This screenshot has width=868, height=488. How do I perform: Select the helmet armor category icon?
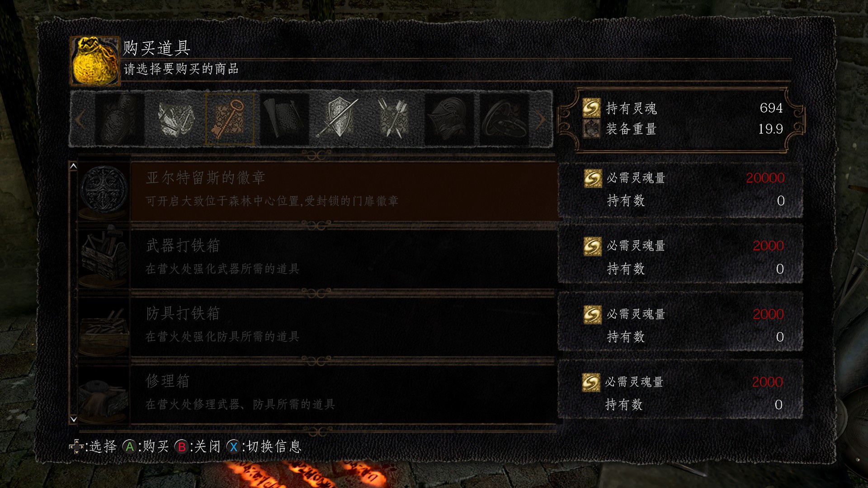[448, 119]
